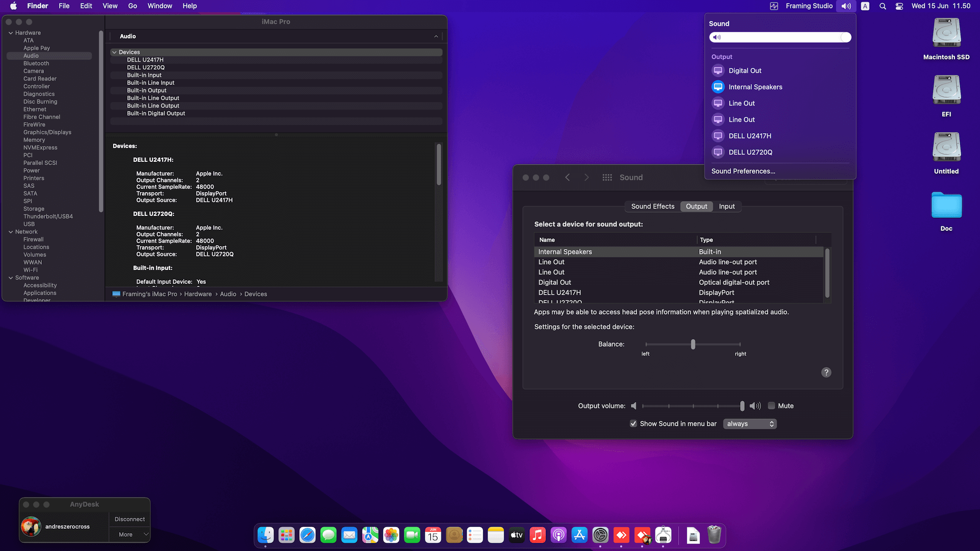Open the File menu

(x=64, y=6)
